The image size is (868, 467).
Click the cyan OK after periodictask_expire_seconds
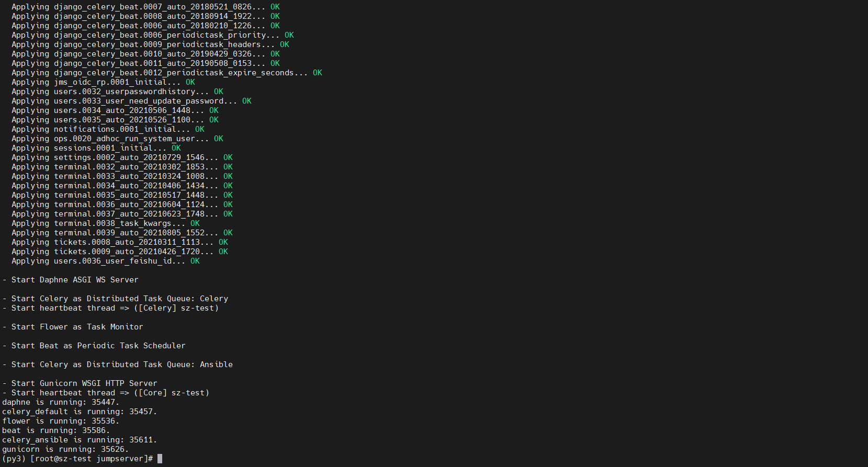tap(318, 73)
